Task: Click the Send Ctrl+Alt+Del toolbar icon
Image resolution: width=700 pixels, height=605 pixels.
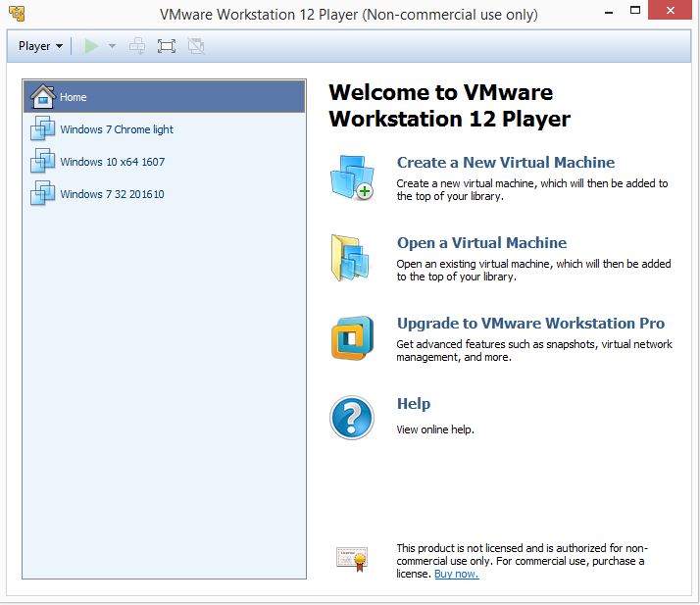Action: pos(137,46)
